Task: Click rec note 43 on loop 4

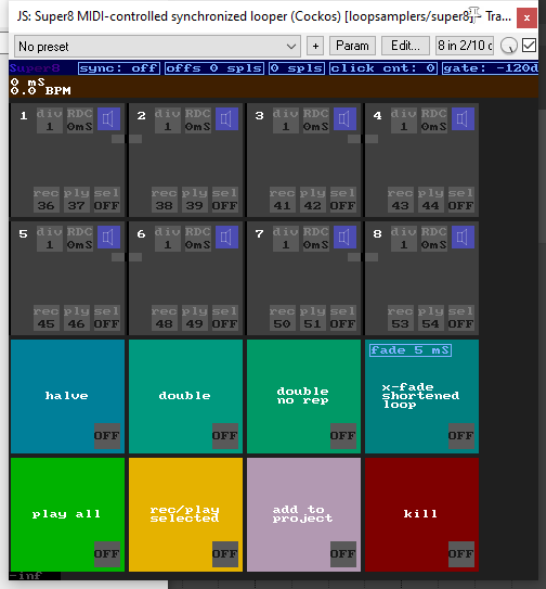Action: [400, 200]
